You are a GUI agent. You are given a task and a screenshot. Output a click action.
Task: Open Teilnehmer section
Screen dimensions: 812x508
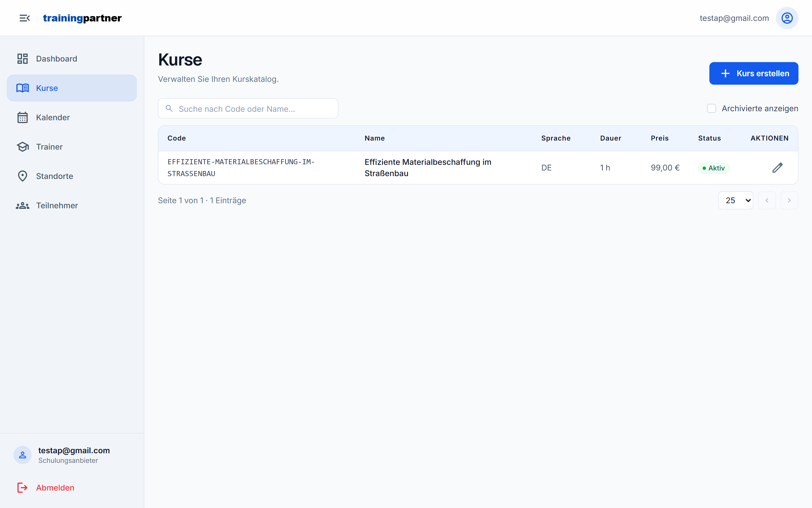click(72, 206)
